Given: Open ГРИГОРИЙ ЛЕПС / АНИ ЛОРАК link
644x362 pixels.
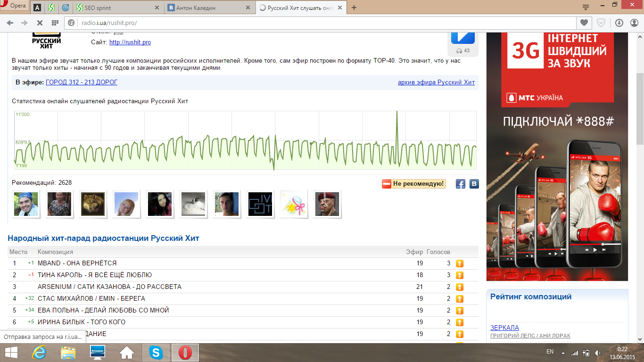Looking at the screenshot, I should coord(530,336).
